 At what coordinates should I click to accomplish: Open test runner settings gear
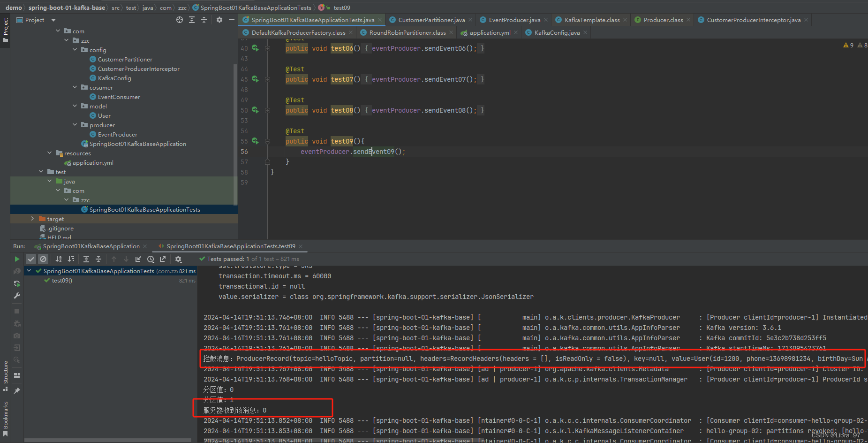tap(178, 259)
